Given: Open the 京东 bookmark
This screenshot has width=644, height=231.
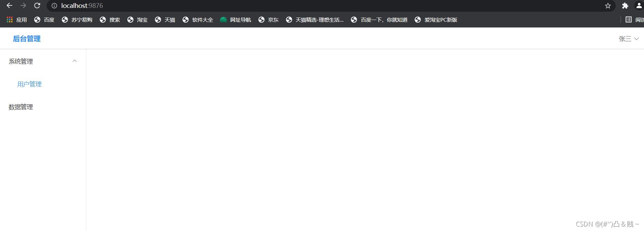Looking at the screenshot, I should (268, 20).
